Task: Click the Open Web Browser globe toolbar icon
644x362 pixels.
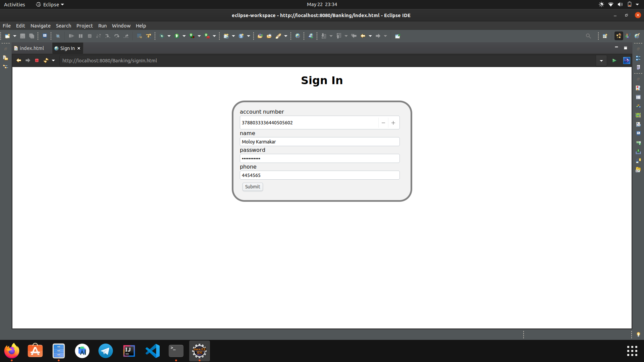Action: click(x=298, y=36)
